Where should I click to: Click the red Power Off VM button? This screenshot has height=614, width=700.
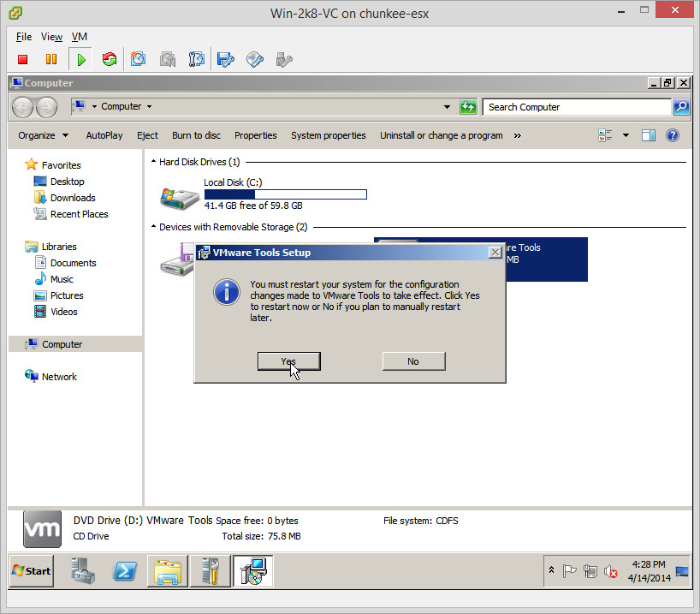[x=23, y=59]
